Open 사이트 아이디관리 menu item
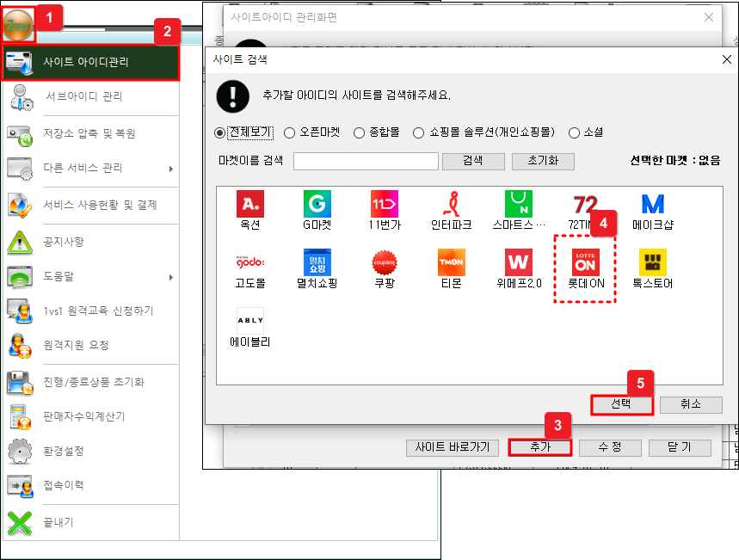The height and width of the screenshot is (560, 739). point(90,63)
